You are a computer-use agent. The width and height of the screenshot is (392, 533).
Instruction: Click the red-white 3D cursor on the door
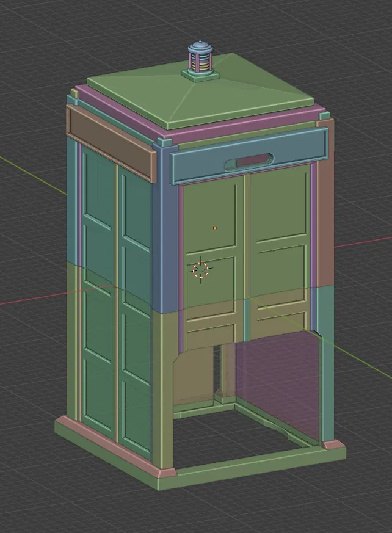coord(200,270)
